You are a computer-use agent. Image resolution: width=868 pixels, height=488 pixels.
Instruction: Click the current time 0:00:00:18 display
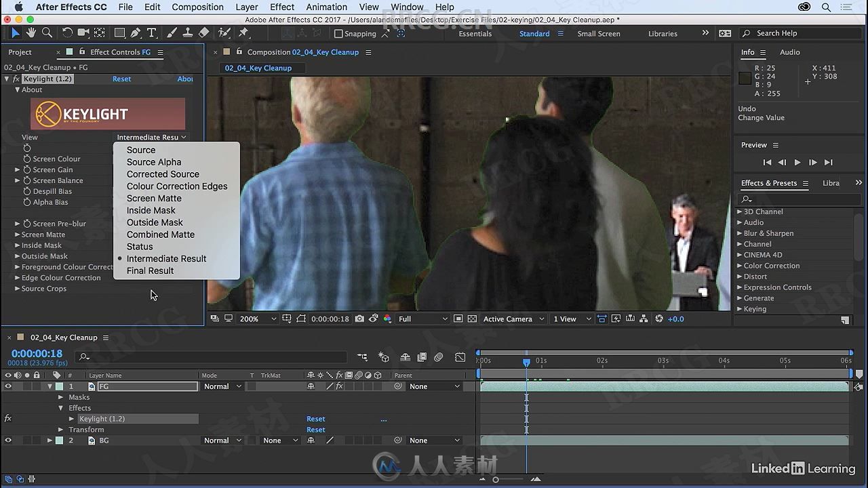(37, 354)
